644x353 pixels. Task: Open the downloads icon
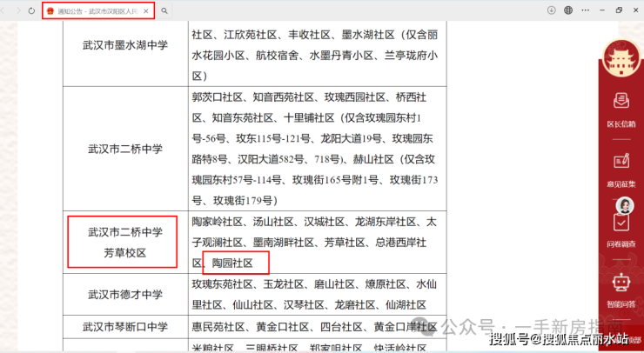click(x=551, y=10)
